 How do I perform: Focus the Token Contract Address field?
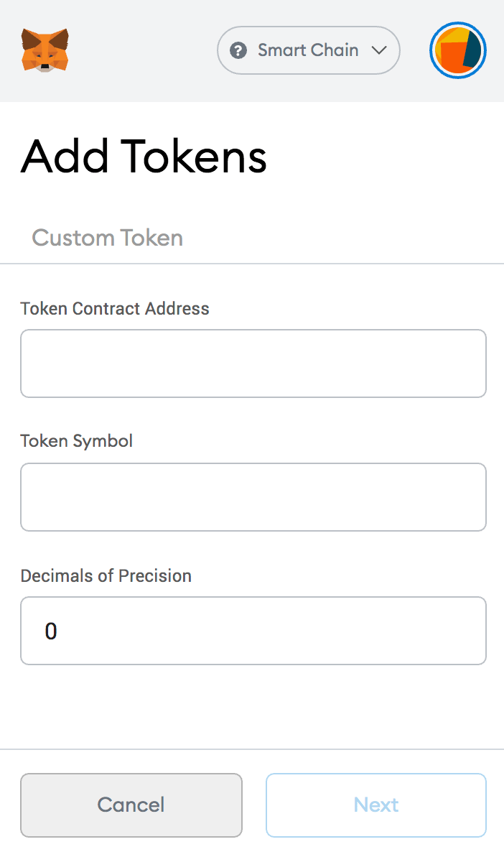point(253,364)
